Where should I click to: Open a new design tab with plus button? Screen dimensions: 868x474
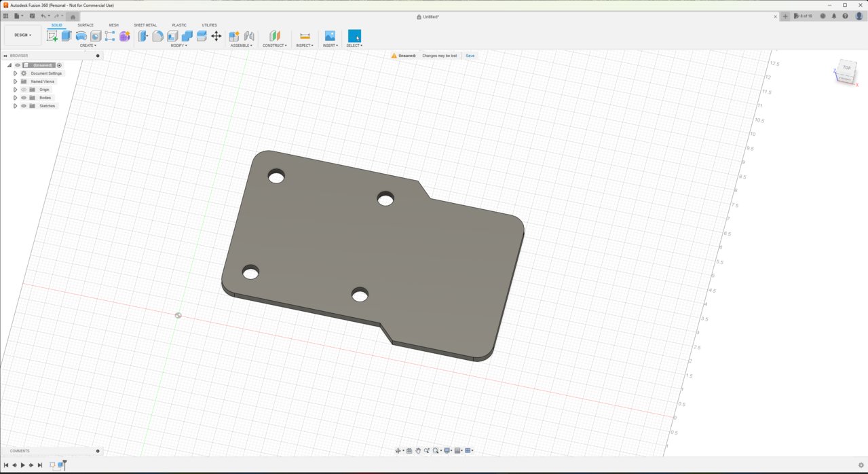coord(785,16)
